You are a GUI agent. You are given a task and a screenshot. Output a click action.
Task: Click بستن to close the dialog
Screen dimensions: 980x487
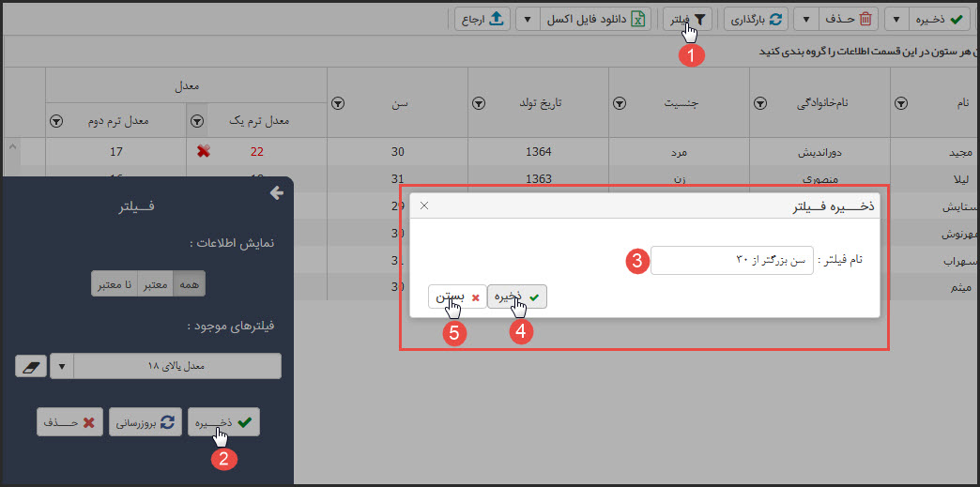pyautogui.click(x=458, y=297)
